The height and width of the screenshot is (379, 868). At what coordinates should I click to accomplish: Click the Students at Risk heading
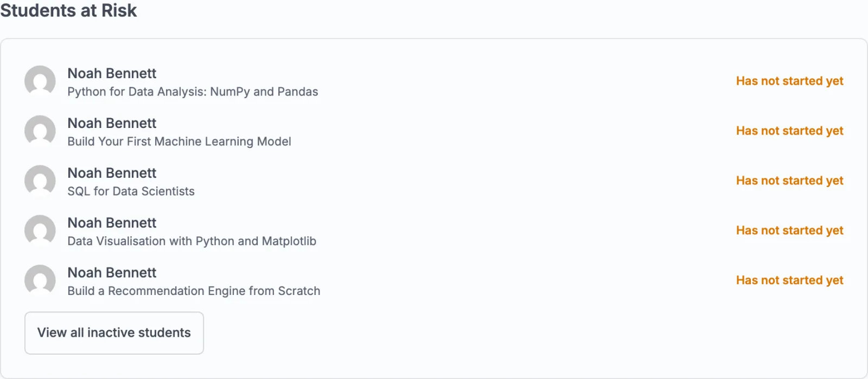68,10
